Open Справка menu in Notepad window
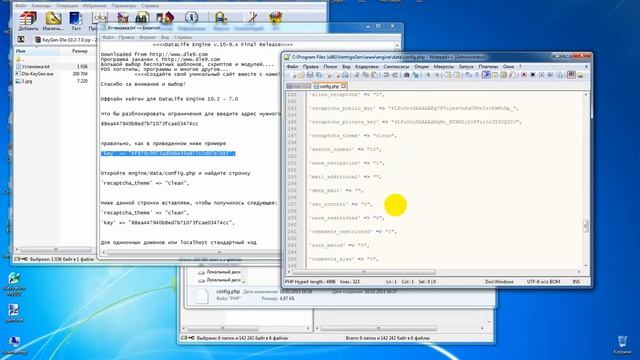Viewport: 640px width, 360px height. (182, 37)
